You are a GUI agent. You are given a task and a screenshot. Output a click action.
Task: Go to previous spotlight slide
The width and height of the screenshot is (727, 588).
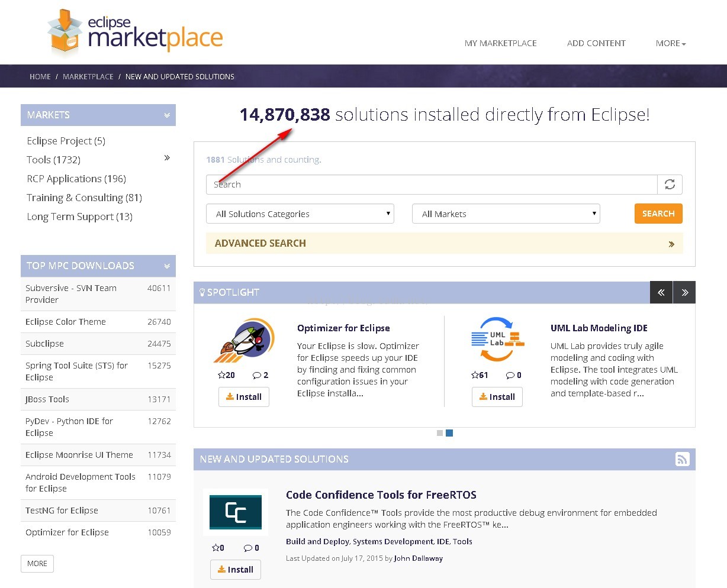tap(661, 292)
